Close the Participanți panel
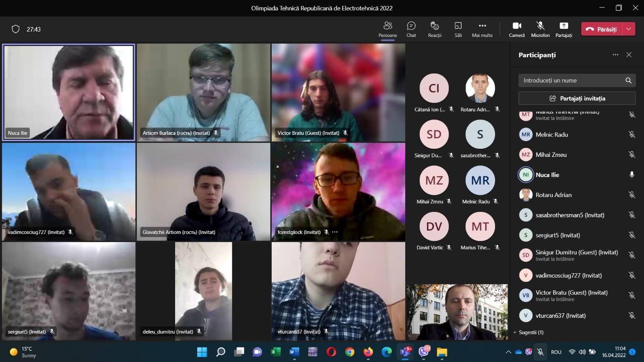 [629, 55]
